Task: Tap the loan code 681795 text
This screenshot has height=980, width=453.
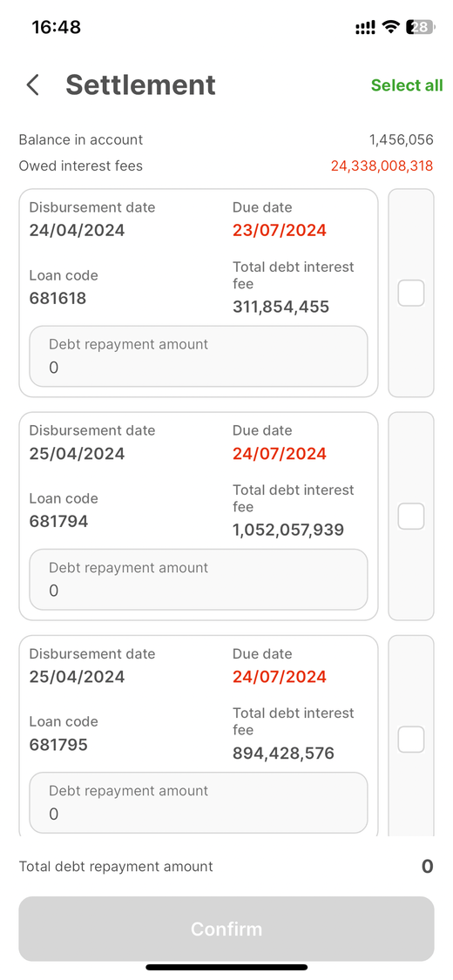Action: click(x=58, y=745)
